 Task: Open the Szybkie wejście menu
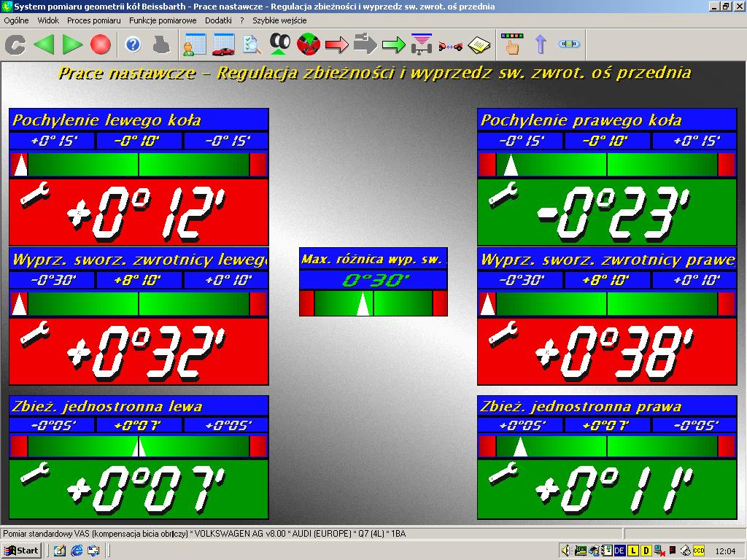[279, 20]
